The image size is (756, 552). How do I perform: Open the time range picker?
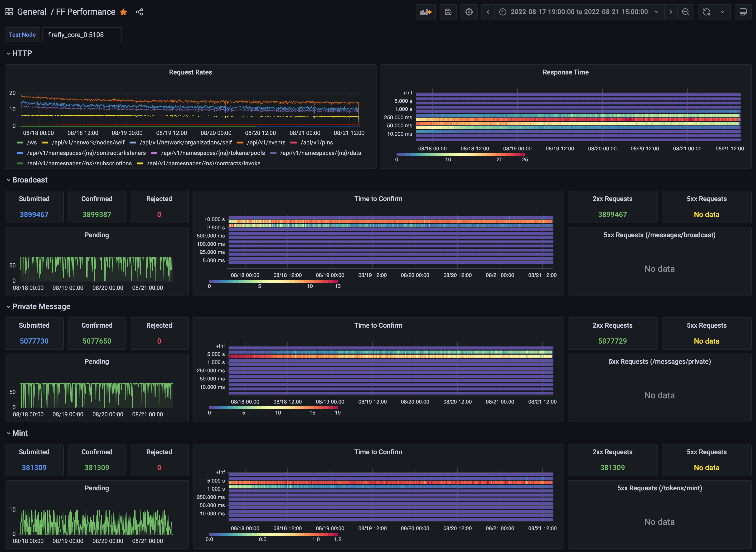[x=579, y=12]
